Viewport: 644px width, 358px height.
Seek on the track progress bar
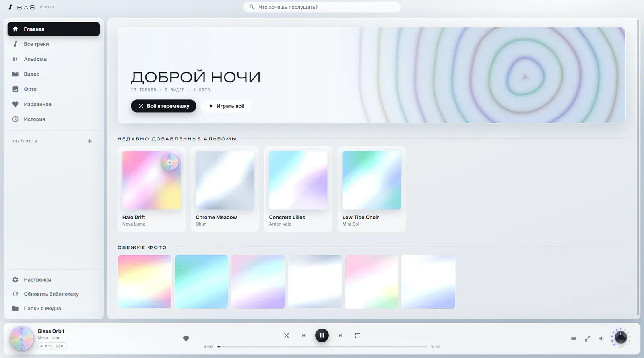pos(322,346)
